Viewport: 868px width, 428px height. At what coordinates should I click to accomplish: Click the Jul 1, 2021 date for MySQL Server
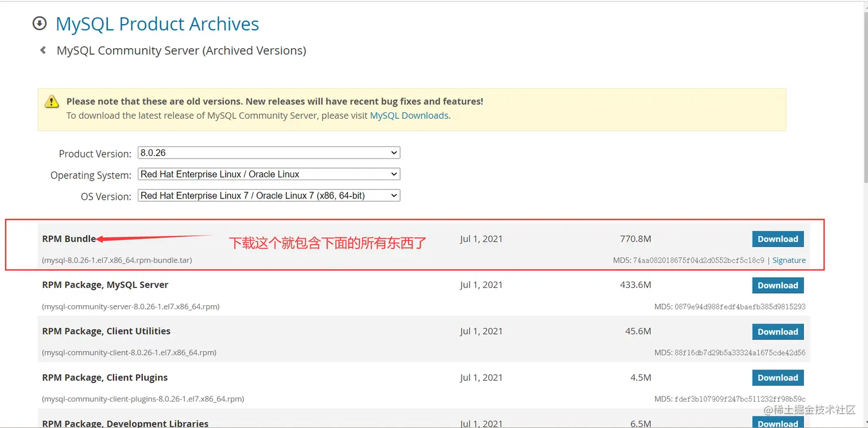[481, 285]
